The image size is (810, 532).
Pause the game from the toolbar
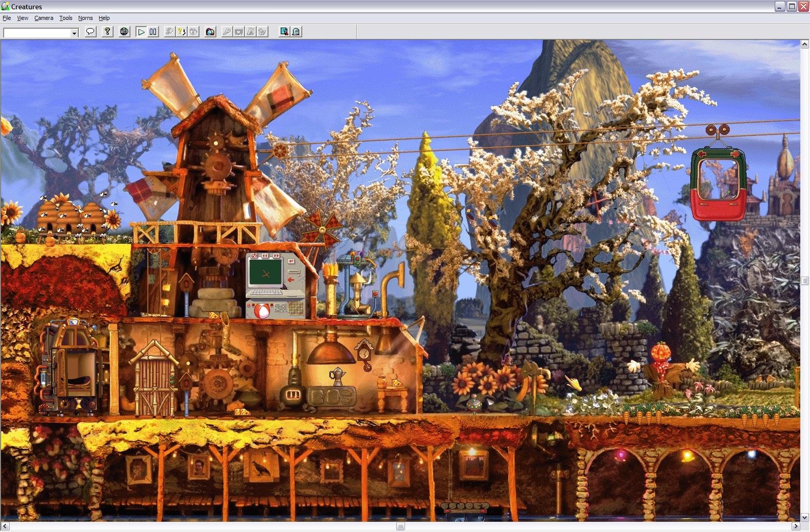pyautogui.click(x=153, y=32)
